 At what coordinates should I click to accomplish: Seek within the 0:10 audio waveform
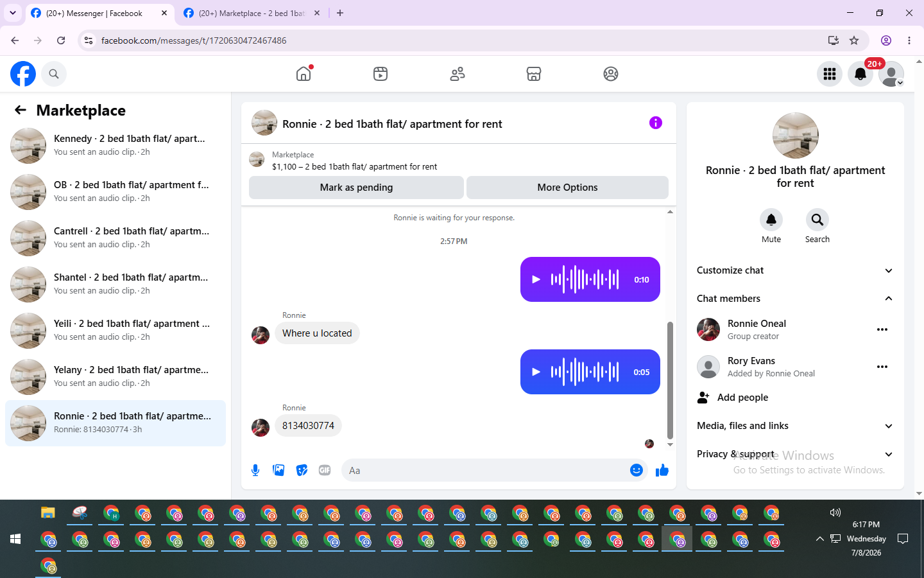[585, 279]
